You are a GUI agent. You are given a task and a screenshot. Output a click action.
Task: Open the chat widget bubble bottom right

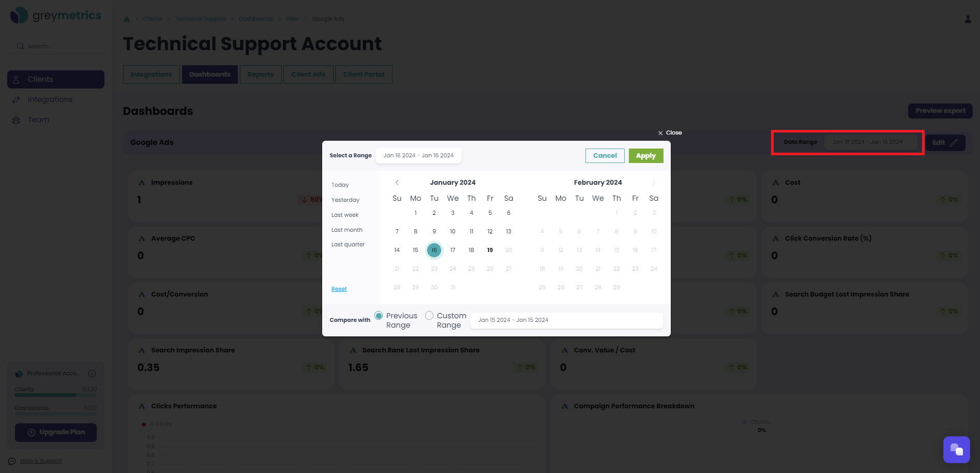click(956, 449)
